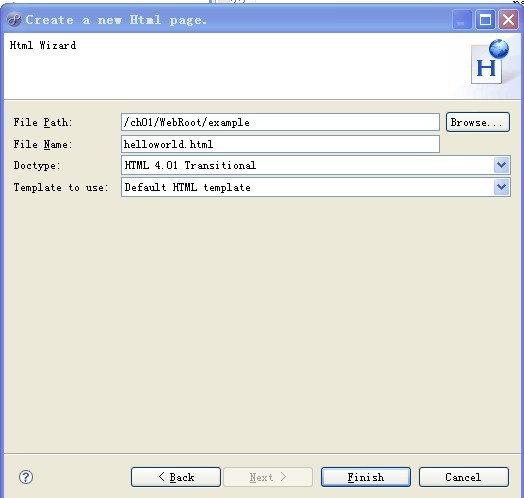Select the Default HTML template combo box

[315, 187]
